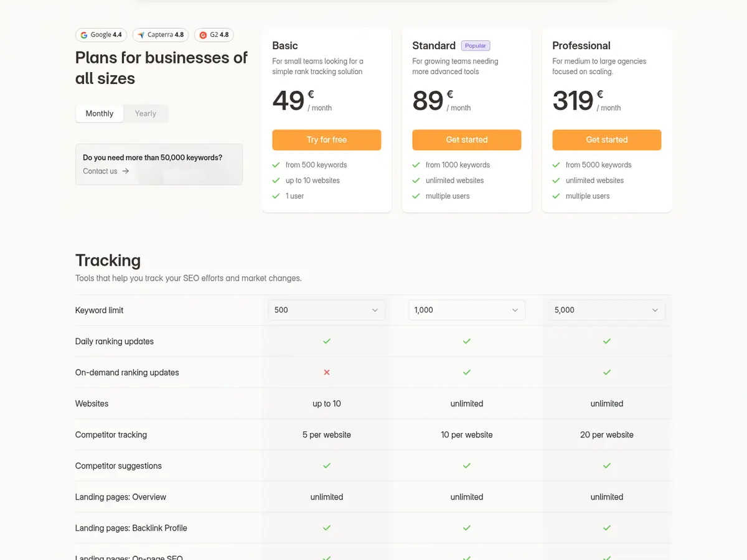Open the Capterra 4.8 rating badge
This screenshot has width=747, height=560.
coord(161,35)
